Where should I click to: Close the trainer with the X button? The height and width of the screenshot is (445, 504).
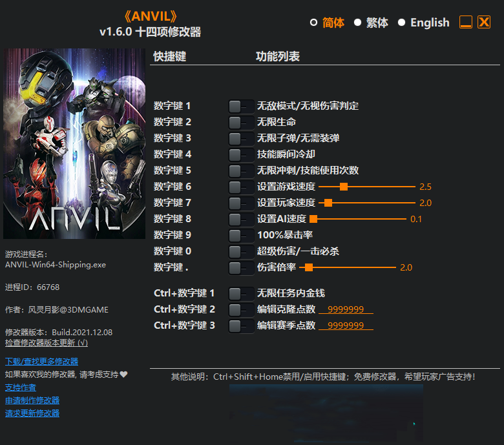[484, 22]
